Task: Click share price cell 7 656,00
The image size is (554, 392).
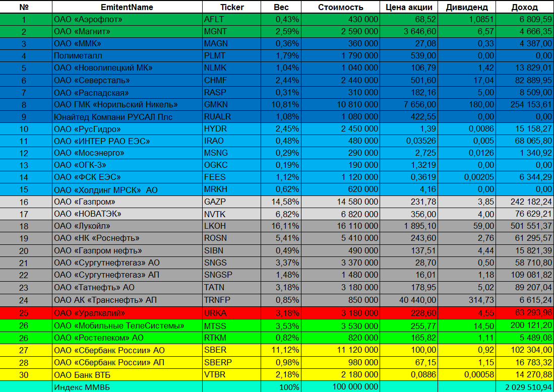Action: pos(409,104)
